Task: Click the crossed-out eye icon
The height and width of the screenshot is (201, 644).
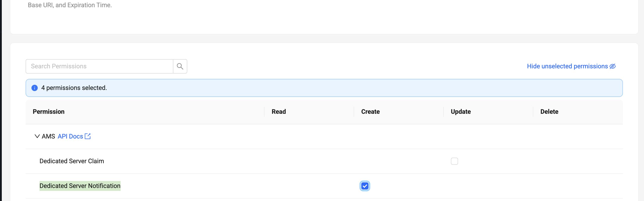Action: [x=613, y=66]
